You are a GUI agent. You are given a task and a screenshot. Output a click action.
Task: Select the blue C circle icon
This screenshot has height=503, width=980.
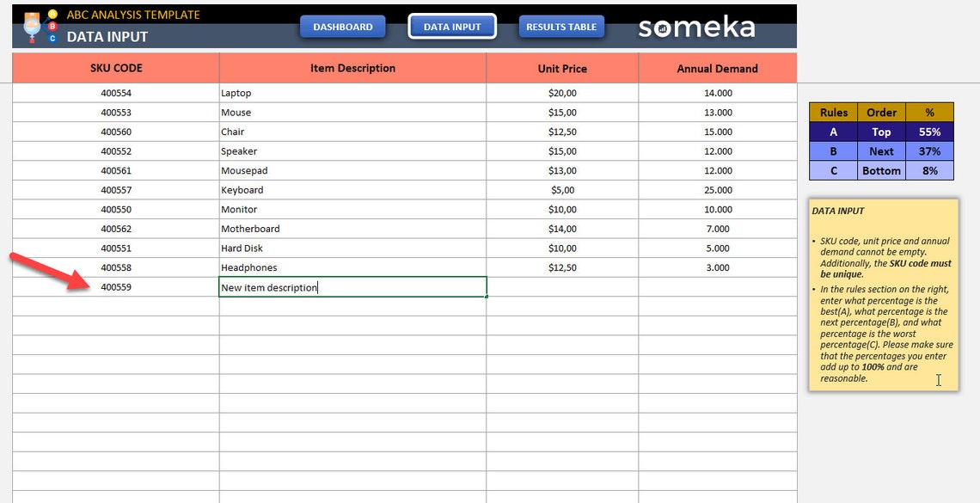[x=52, y=38]
